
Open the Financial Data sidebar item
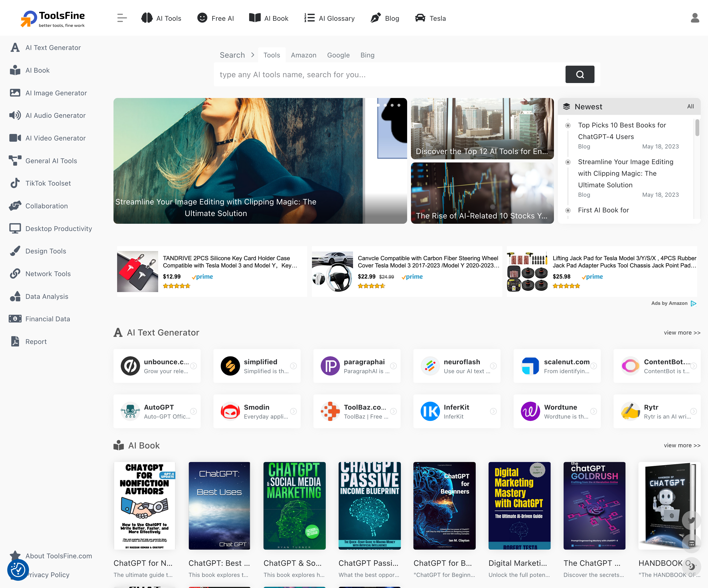[48, 319]
